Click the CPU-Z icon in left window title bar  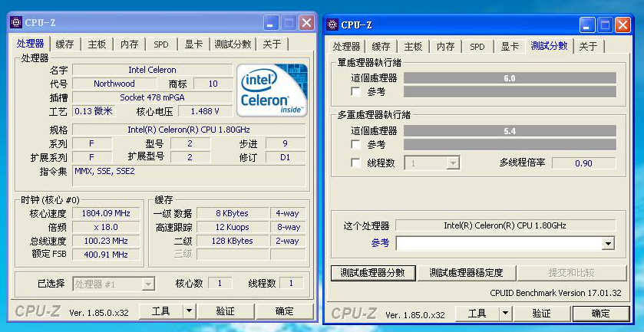tap(16, 22)
